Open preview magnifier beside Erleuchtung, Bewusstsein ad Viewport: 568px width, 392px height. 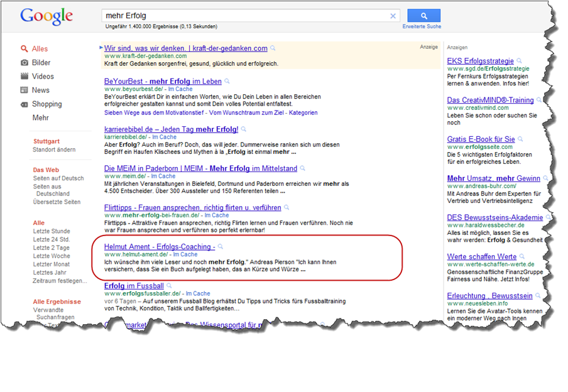click(x=538, y=295)
